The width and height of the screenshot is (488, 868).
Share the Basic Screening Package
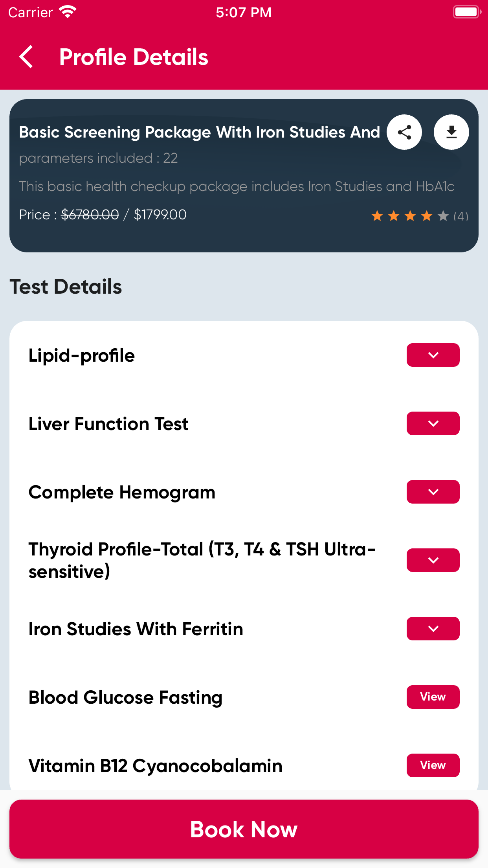[404, 132]
